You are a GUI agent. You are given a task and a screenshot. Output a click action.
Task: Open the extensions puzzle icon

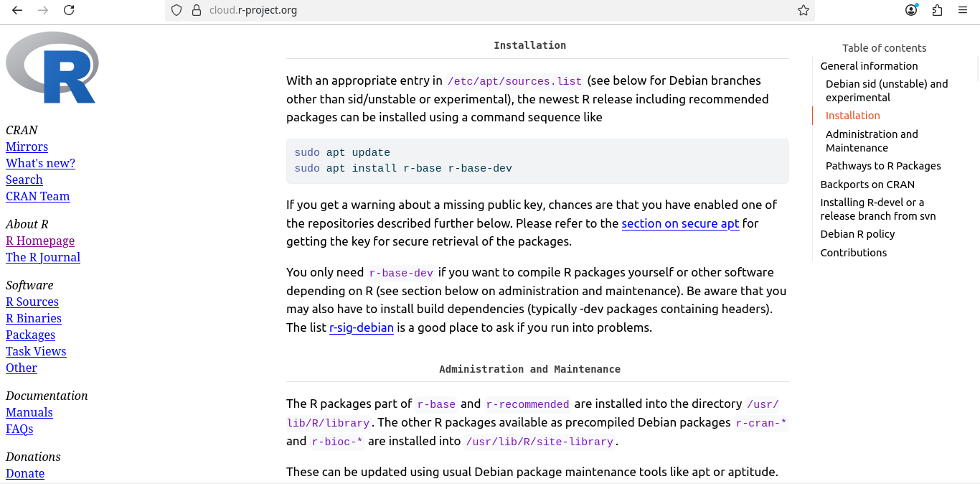click(937, 10)
